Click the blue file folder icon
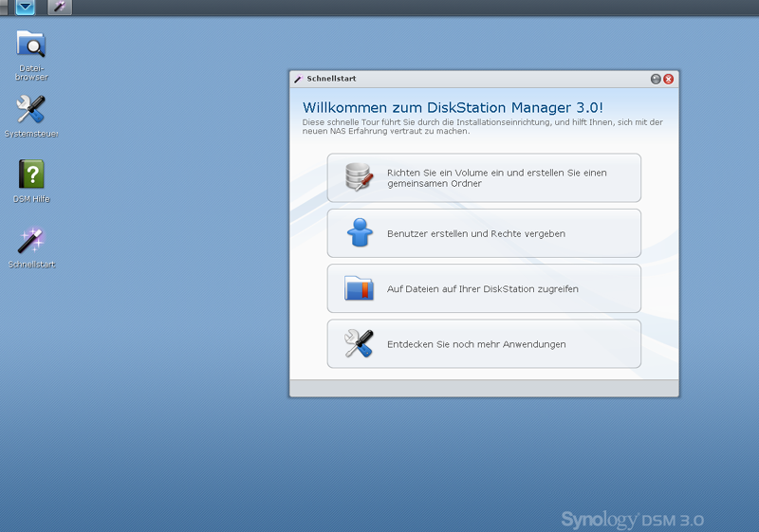 pos(359,288)
